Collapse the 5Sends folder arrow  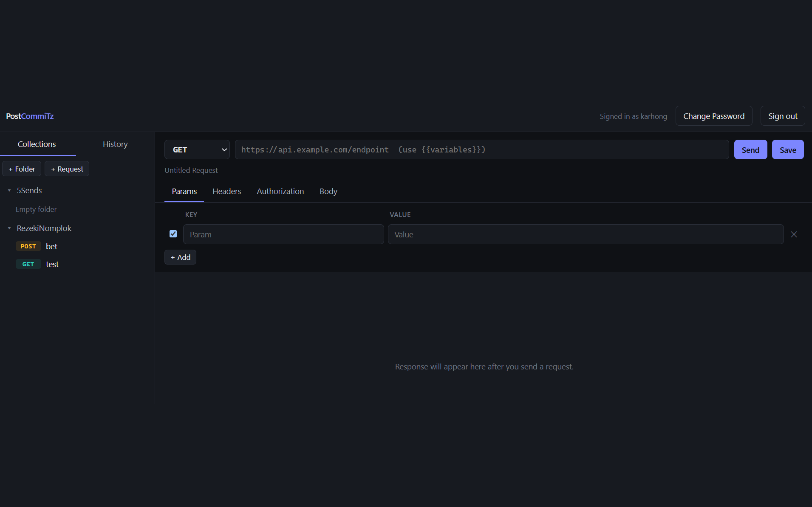(9, 191)
